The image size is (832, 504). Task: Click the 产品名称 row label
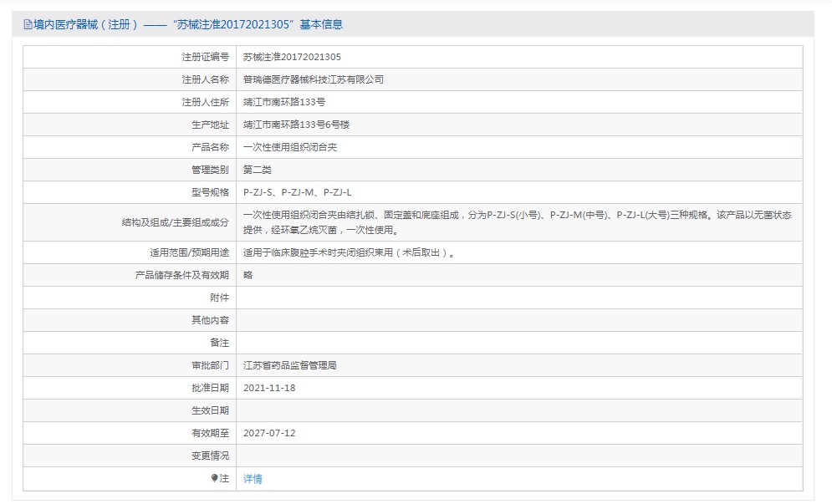(210, 147)
